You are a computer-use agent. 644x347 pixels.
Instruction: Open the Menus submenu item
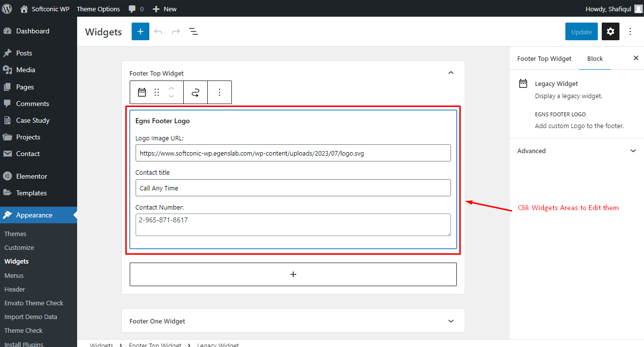pos(14,275)
